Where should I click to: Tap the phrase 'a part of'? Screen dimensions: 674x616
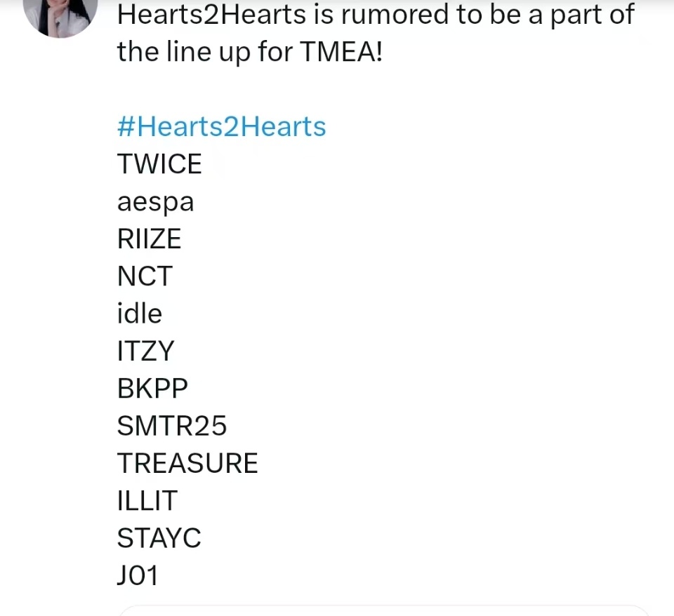tap(581, 15)
